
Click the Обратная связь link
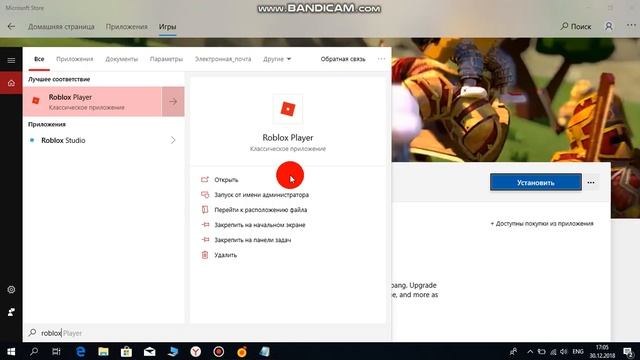click(343, 59)
